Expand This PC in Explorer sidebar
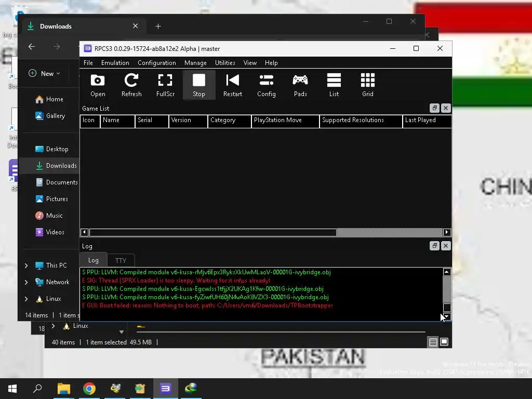Image resolution: width=532 pixels, height=399 pixels. [26, 265]
